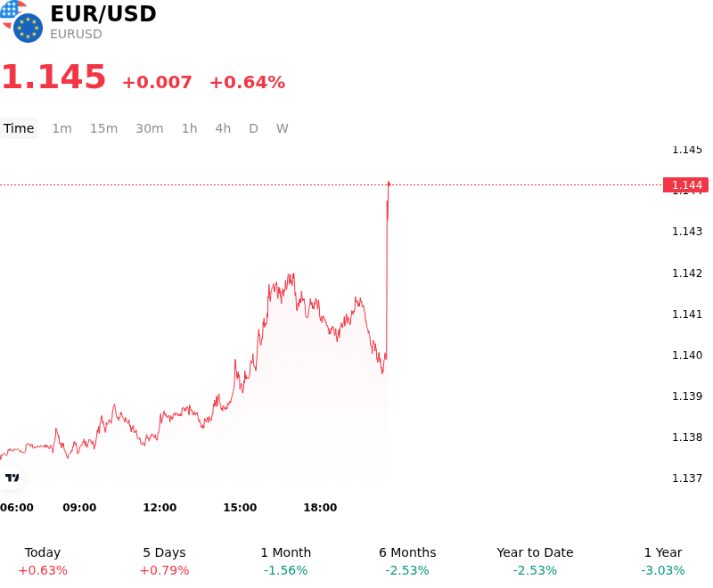Show the 5 Days performance range
Viewport: 713px width, 588px height.
[164, 561]
